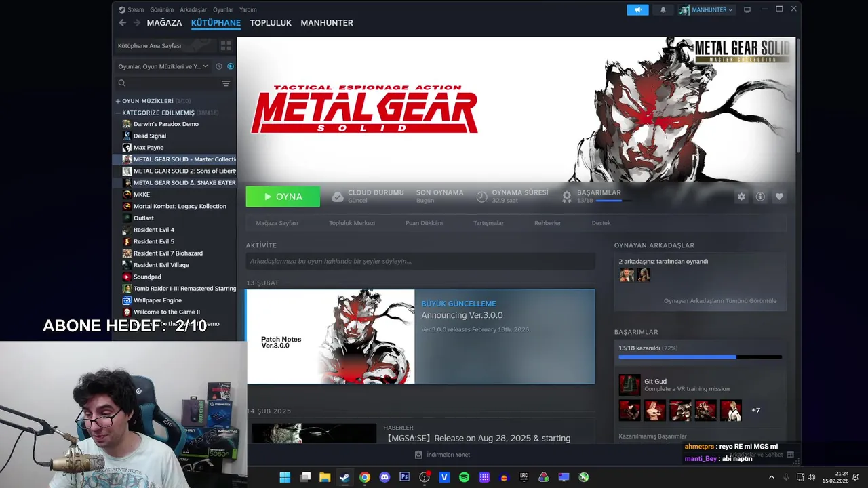This screenshot has width=868, height=488.
Task: Sort library by recent activity clock icon
Action: pyautogui.click(x=219, y=66)
